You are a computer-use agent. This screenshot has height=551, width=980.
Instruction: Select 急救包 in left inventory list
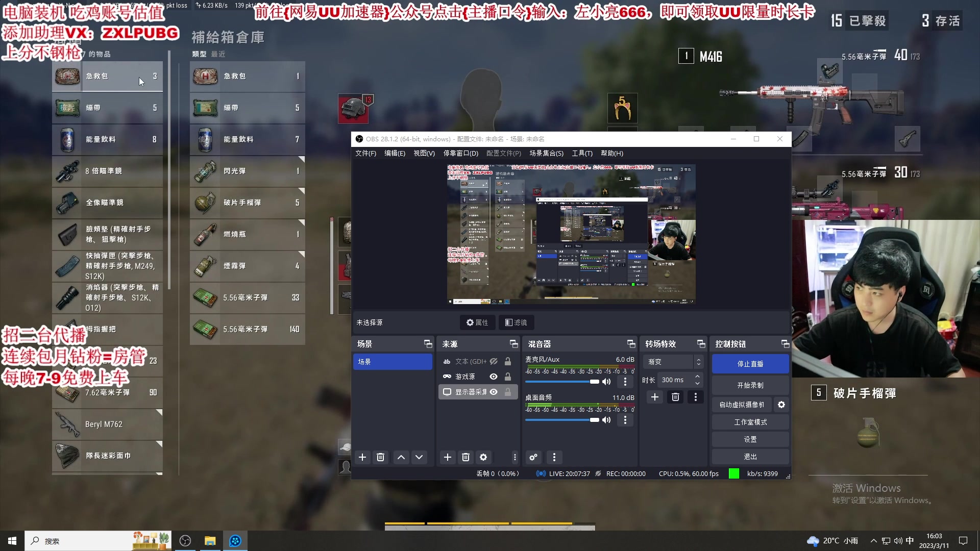[x=107, y=76]
